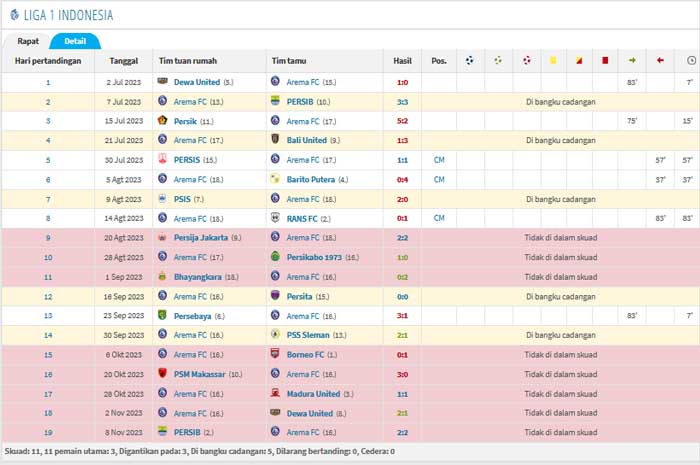700x465 pixels.
Task: Click Bhayangkara crest in matchday 11
Action: (x=162, y=276)
